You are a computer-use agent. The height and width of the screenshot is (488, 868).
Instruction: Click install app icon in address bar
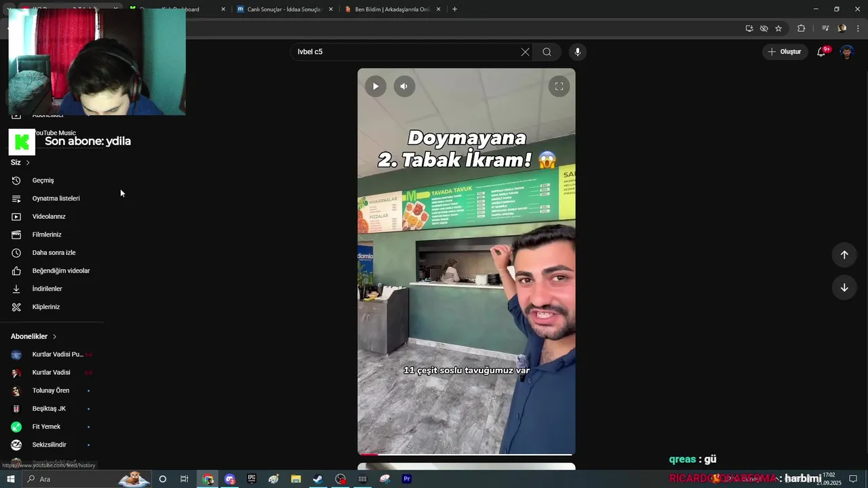[749, 28]
